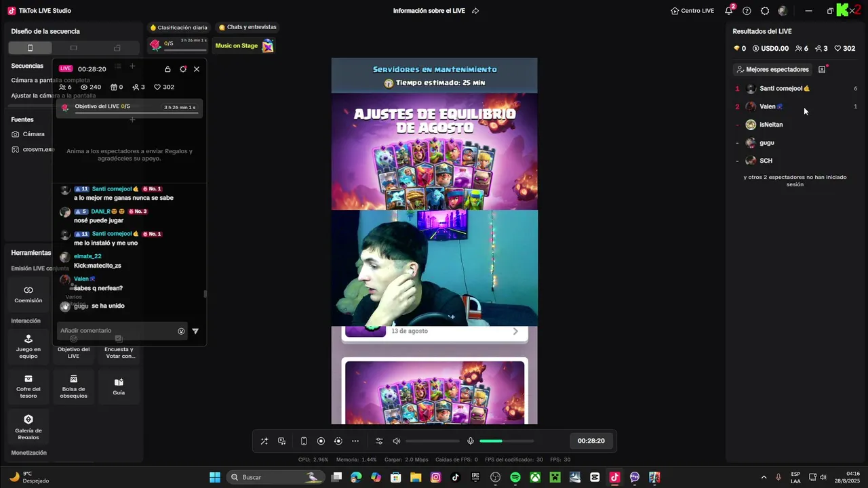Open Juego en equipo tool
The width and height of the screenshot is (868, 488).
click(28, 346)
